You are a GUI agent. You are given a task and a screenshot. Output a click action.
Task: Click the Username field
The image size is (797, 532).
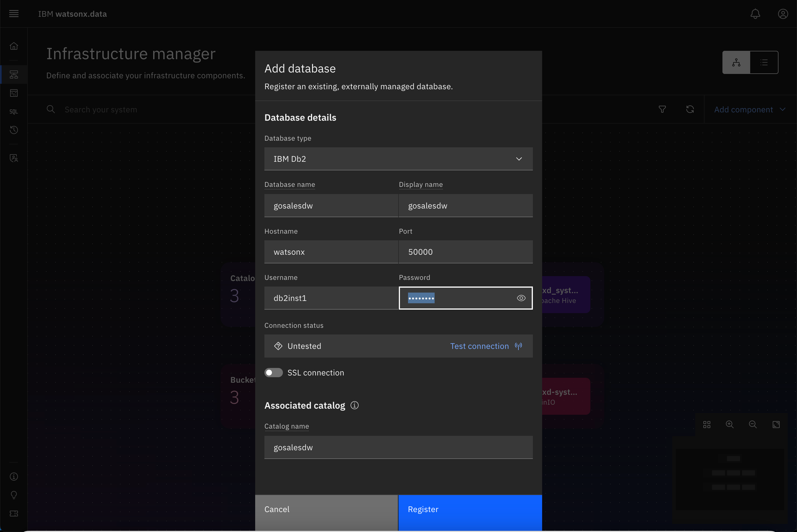pyautogui.click(x=331, y=298)
